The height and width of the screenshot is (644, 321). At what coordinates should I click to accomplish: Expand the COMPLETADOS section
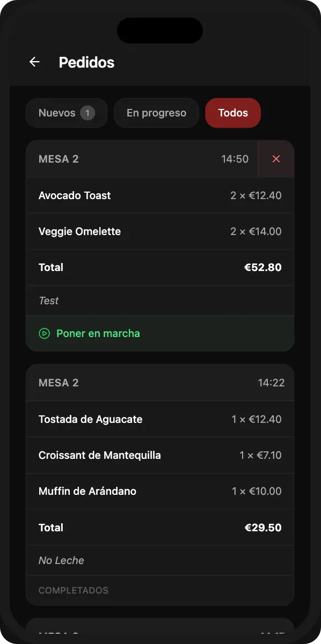(160, 590)
